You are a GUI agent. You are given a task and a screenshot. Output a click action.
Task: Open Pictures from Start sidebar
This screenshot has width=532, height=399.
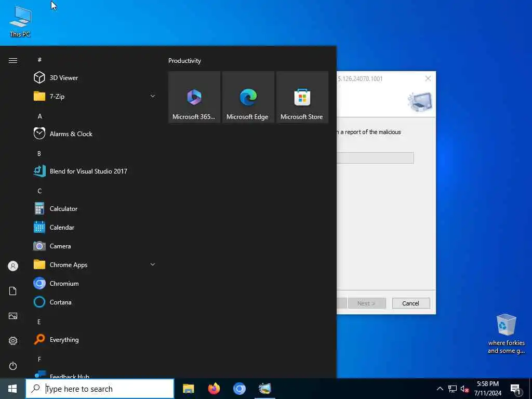(13, 316)
